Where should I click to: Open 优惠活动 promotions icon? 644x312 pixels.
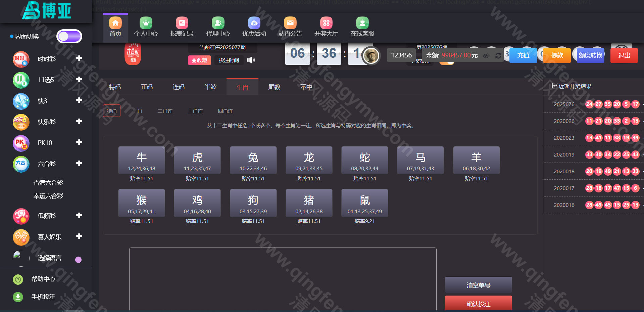coord(254,23)
